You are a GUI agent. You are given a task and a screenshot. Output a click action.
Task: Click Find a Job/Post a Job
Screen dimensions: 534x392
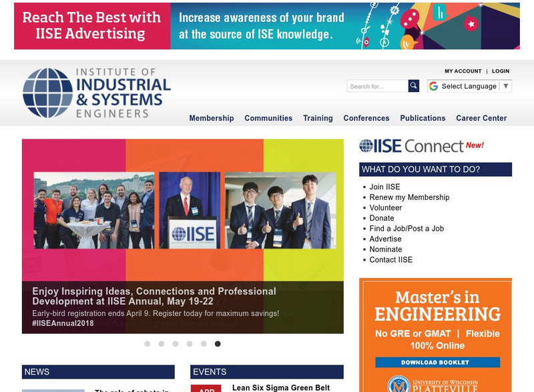(x=407, y=229)
